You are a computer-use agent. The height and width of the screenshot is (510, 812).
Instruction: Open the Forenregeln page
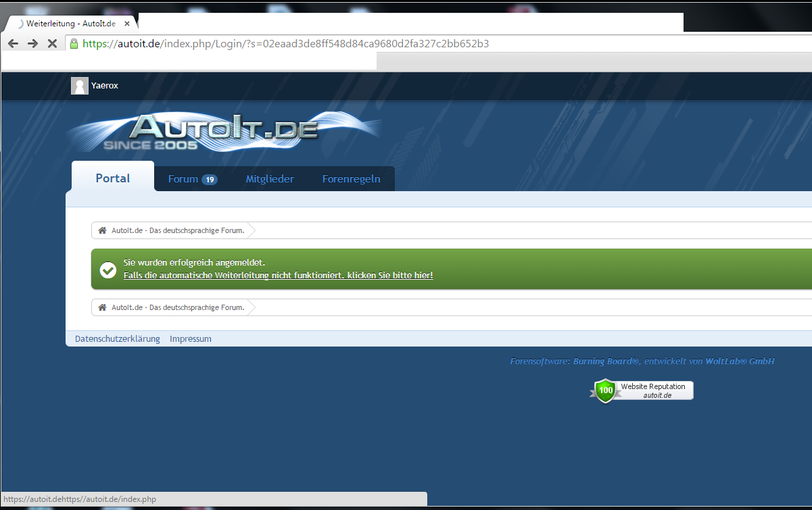click(351, 179)
